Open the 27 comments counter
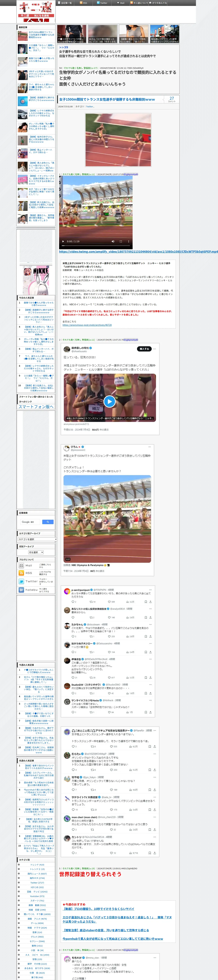218x980 pixels. point(172,99)
